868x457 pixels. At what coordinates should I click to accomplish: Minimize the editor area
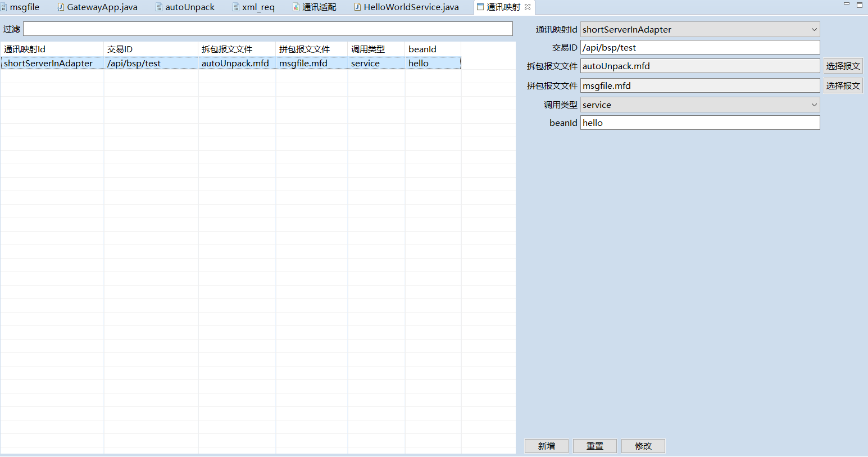tap(846, 4)
